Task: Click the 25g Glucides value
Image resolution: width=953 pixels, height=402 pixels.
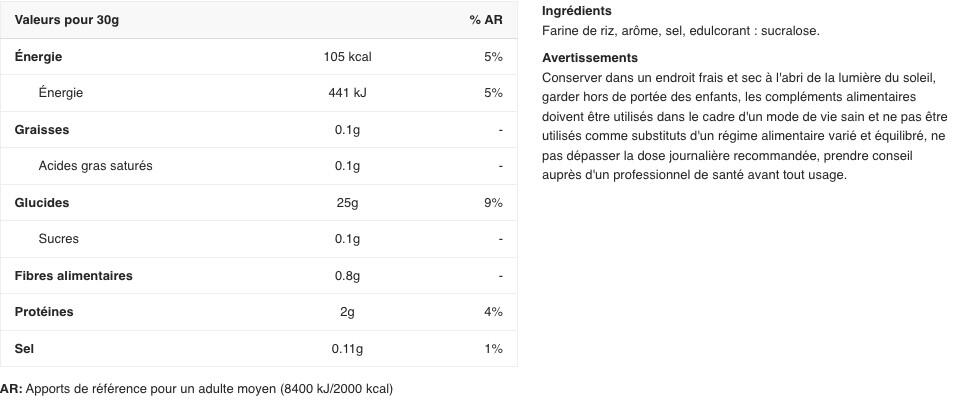Action: [x=347, y=203]
